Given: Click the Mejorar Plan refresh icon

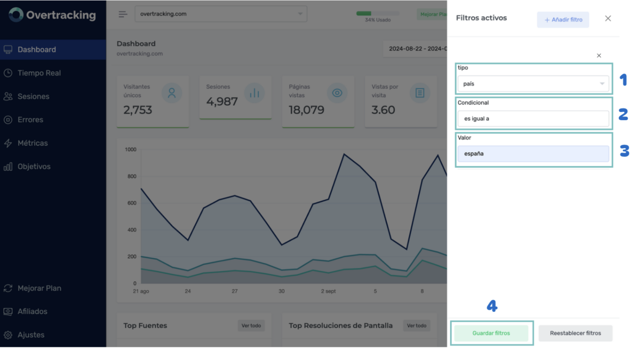Looking at the screenshot, I should pyautogui.click(x=8, y=288).
